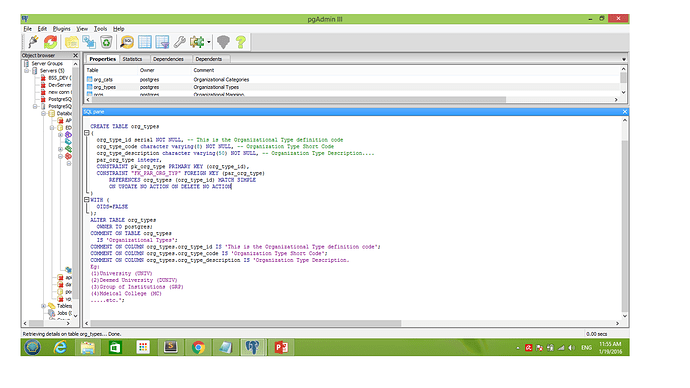690x388 pixels.
Task: Collapse the Databases node expander
Action: 44,113
